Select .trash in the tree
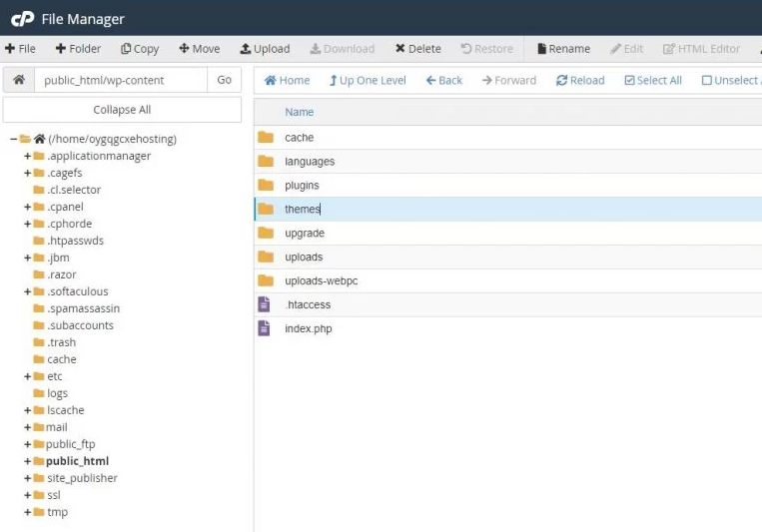Image resolution: width=762 pixels, height=532 pixels. coord(61,342)
